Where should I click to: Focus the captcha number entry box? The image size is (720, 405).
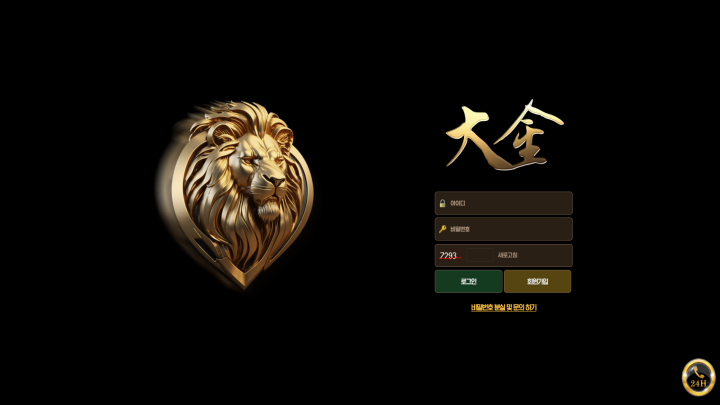pyautogui.click(x=479, y=255)
